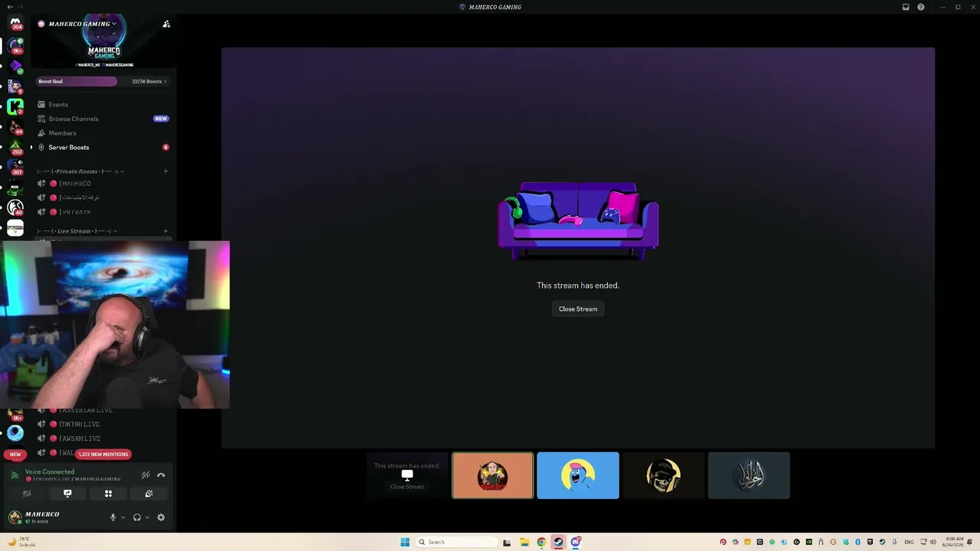
Task: Select the blue character participant tile
Action: 578,475
